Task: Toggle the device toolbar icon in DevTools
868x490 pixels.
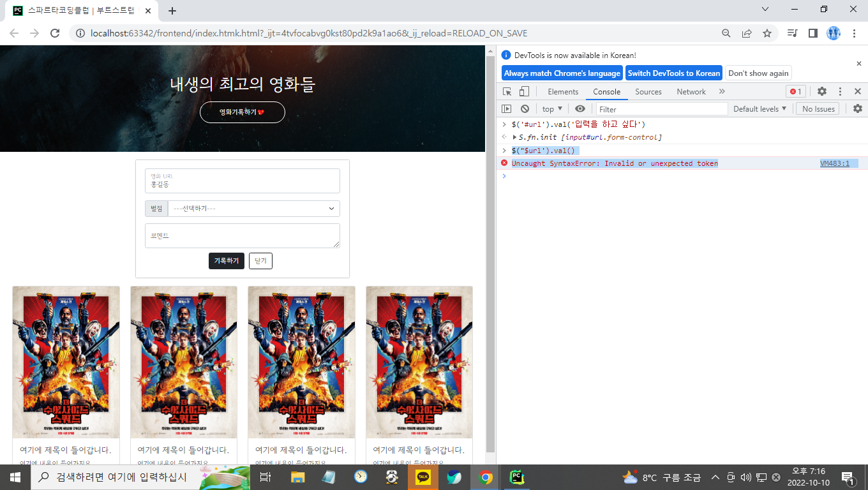Action: coord(524,92)
